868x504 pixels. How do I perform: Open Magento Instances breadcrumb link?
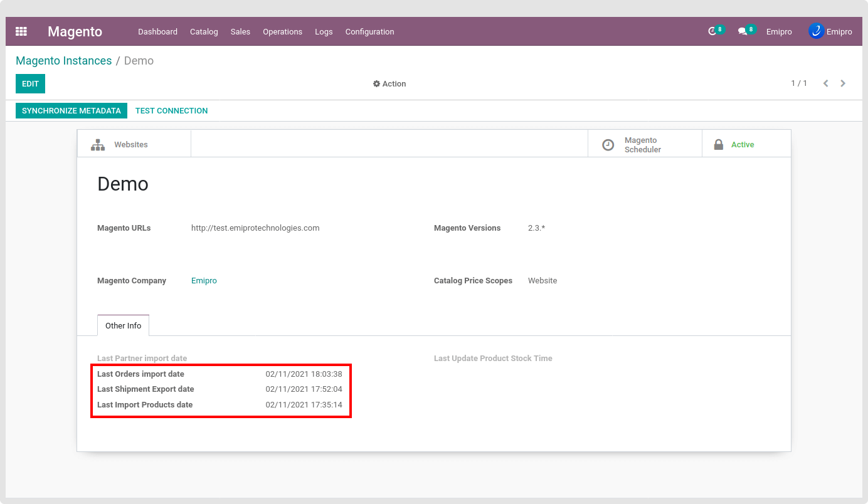click(63, 61)
